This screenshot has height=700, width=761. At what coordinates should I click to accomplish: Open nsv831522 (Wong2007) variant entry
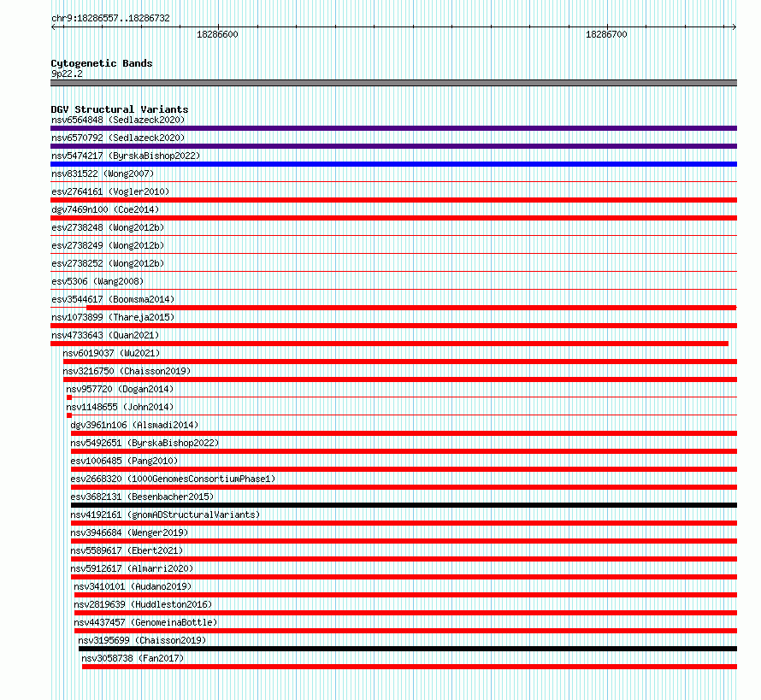coord(103,174)
